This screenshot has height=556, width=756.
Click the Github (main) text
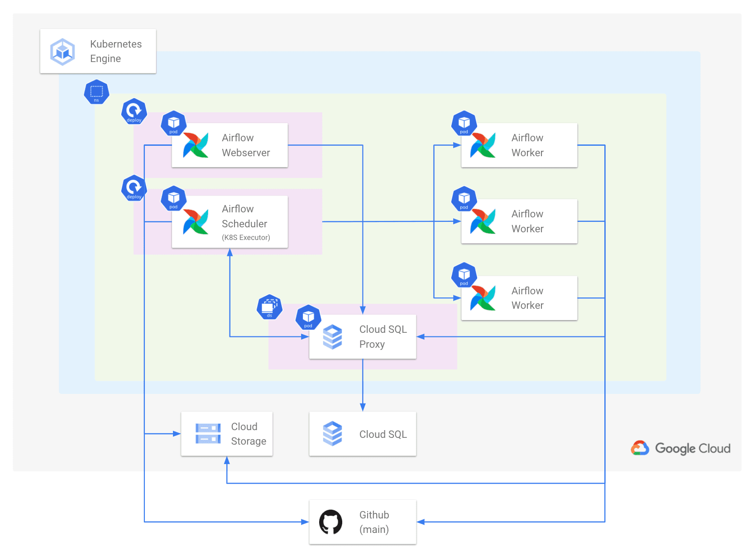click(374, 522)
